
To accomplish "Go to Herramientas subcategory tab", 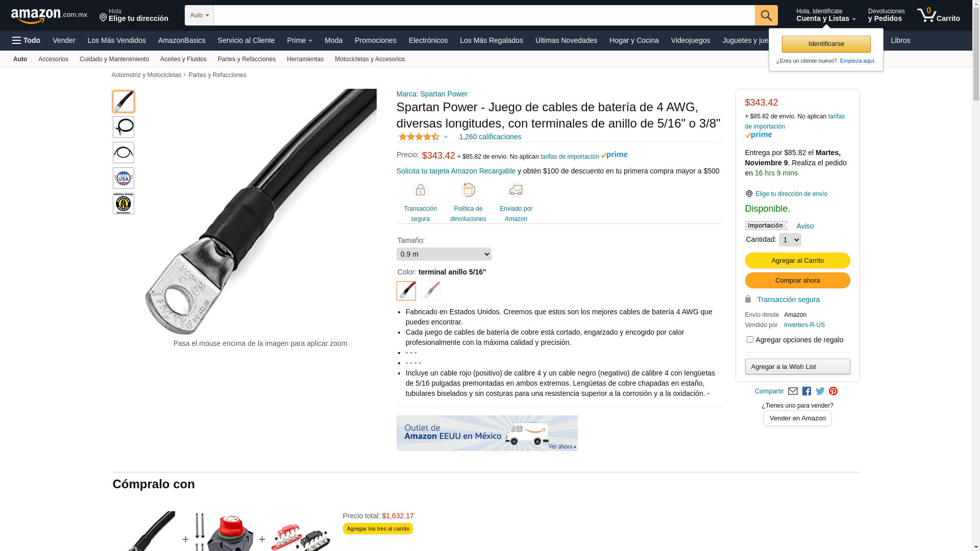I will pos(305,59).
